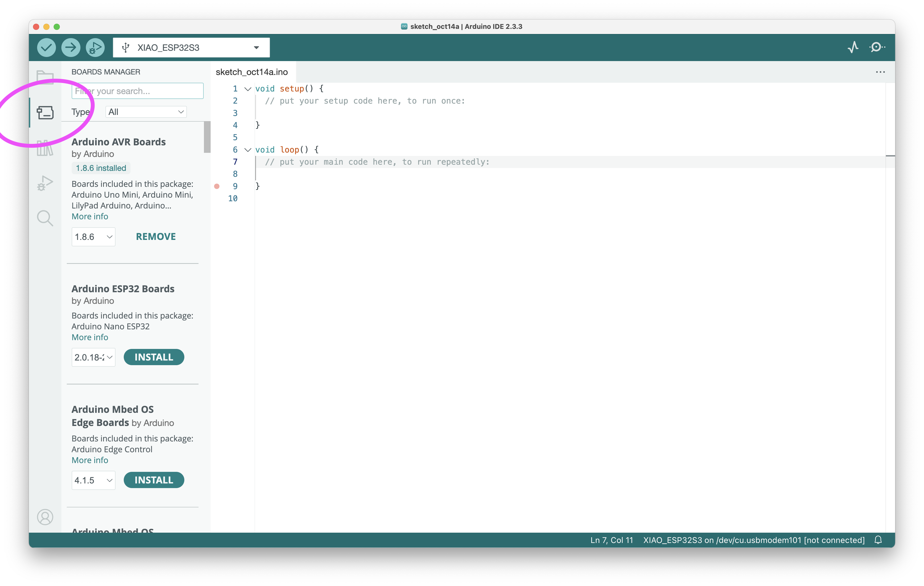Collapse the loop() function fold arrow
The image size is (924, 586).
248,150
